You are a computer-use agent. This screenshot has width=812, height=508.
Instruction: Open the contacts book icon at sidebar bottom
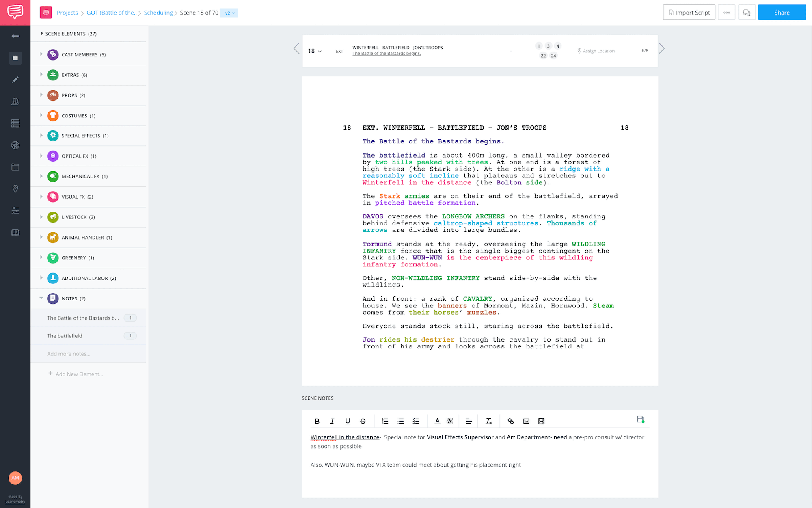(x=15, y=232)
